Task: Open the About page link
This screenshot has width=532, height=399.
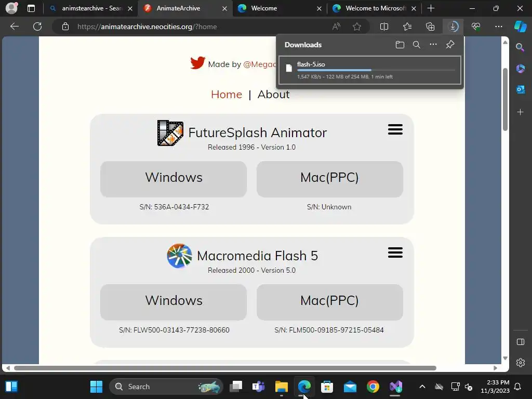Action: tap(273, 95)
